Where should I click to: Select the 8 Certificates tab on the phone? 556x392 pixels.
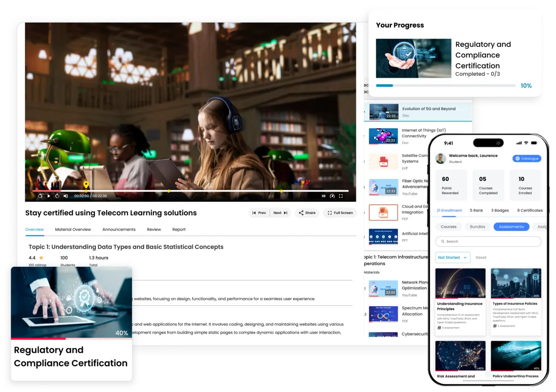pyautogui.click(x=530, y=211)
